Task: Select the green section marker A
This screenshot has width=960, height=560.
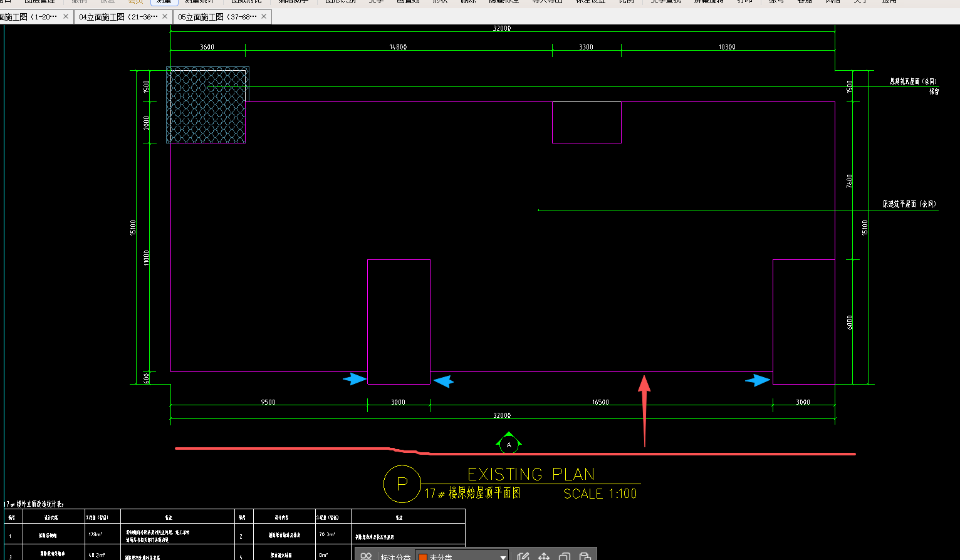Action: (509, 444)
